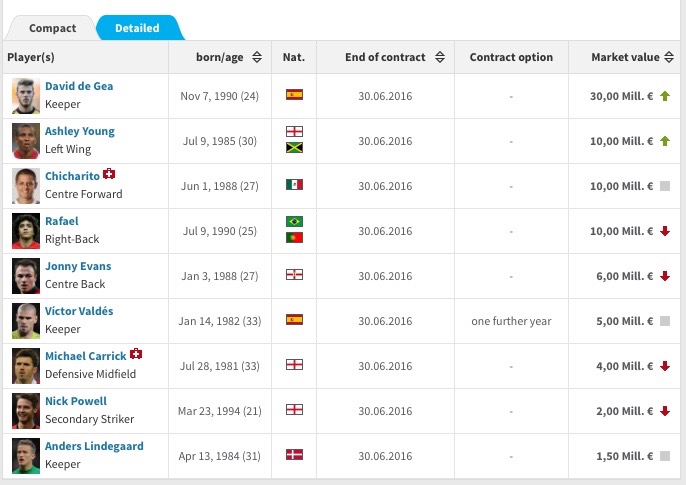Screen dimensions: 686x485
Task: Open Nick Powell's player profile link
Action: (x=77, y=401)
